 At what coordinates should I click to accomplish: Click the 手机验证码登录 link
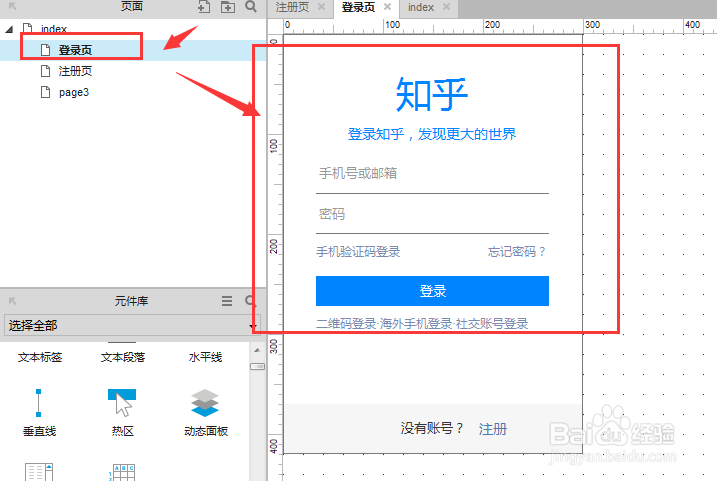[358, 251]
